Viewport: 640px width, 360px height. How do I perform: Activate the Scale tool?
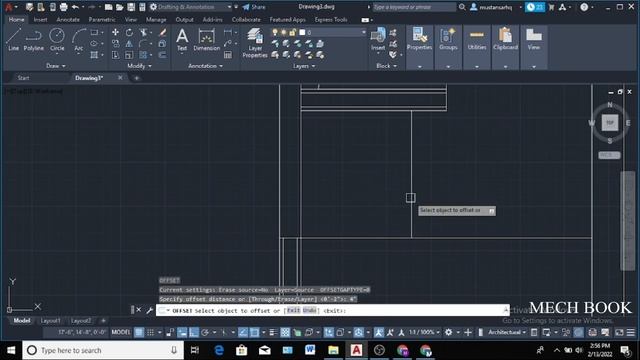click(129, 55)
